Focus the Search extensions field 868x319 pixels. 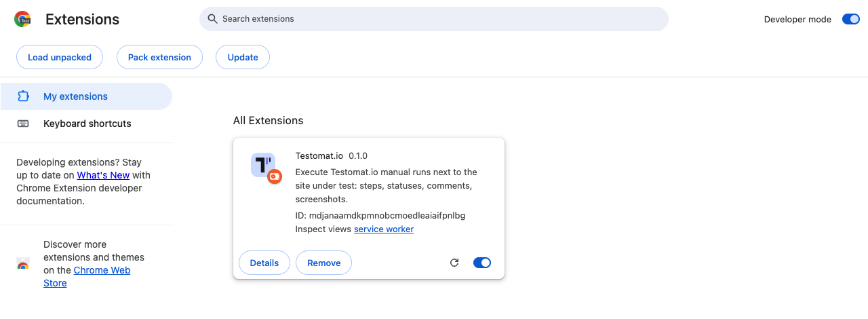(x=434, y=19)
